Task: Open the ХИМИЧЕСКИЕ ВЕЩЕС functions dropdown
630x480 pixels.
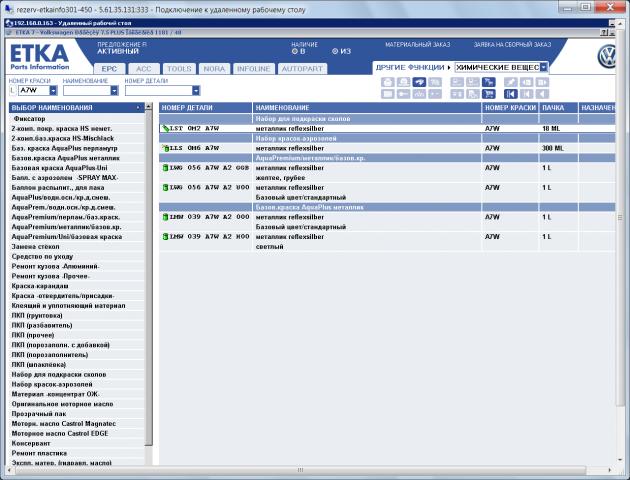Action: pos(544,67)
